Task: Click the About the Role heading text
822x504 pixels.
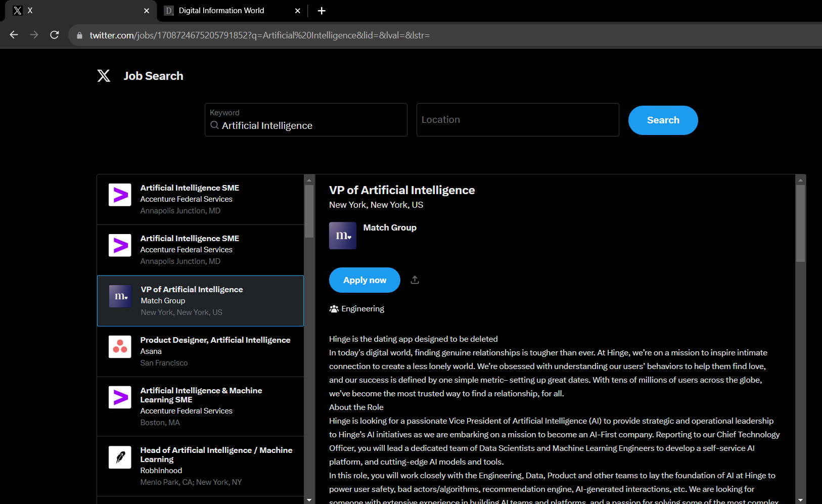Action: coord(356,407)
